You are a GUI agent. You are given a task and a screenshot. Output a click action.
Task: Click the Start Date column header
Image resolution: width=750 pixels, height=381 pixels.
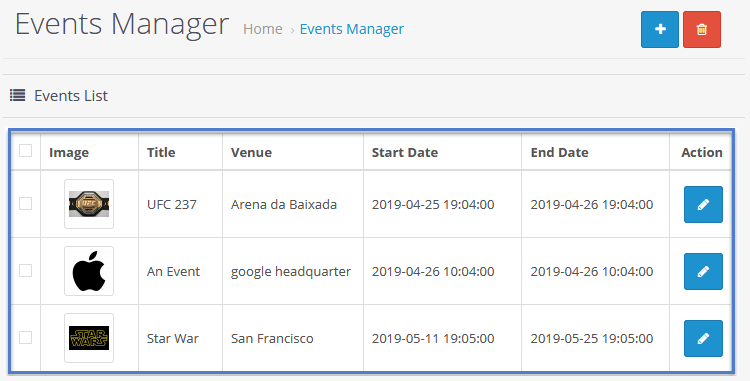pyautogui.click(x=405, y=152)
